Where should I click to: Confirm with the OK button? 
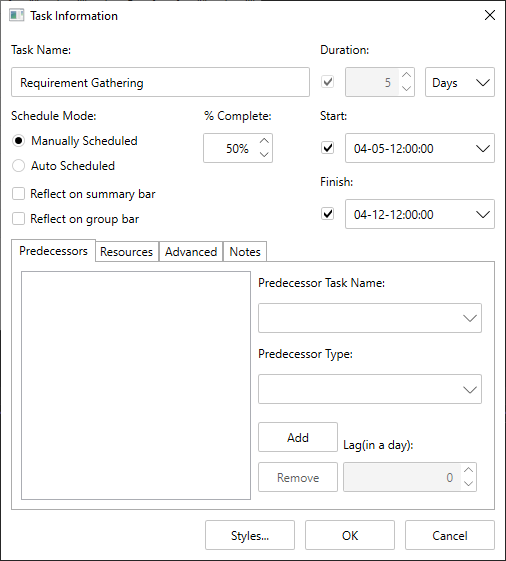pos(350,535)
